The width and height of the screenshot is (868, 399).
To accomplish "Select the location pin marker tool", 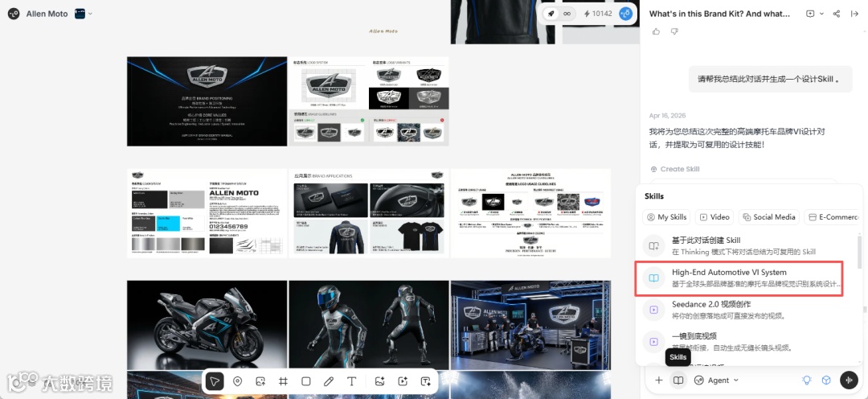I will point(237,381).
